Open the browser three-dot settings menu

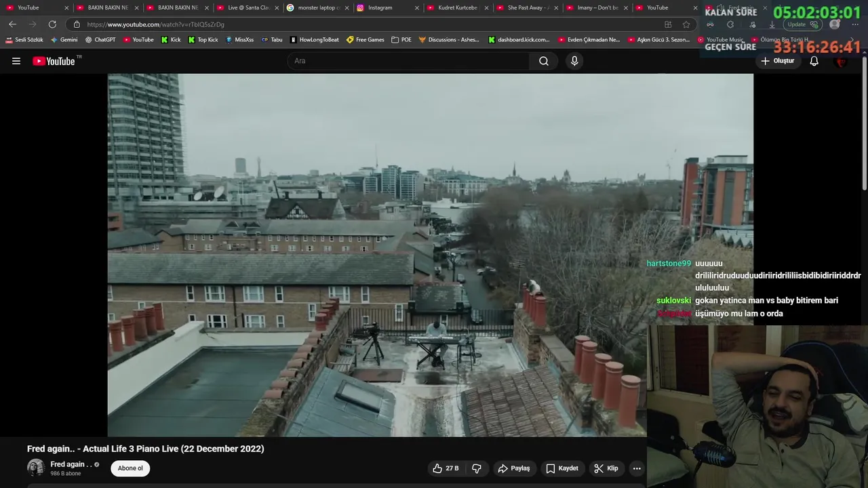856,24
